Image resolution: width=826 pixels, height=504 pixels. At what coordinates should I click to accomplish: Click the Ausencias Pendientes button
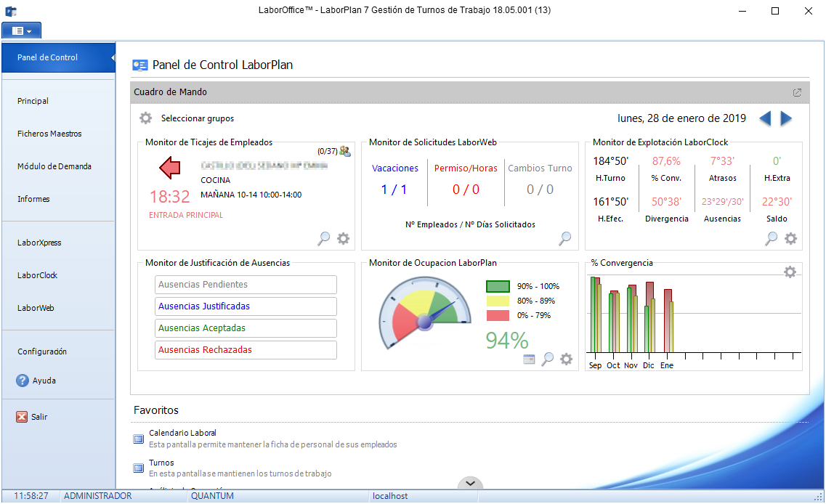246,285
